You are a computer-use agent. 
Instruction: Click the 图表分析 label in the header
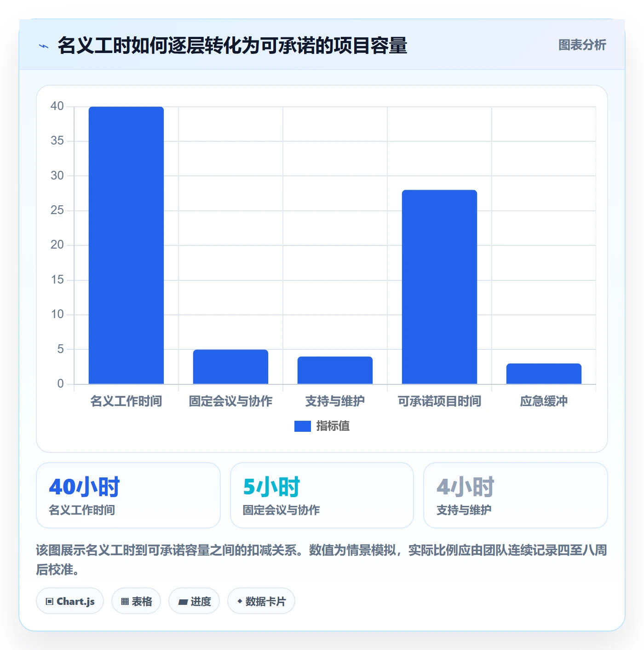582,45
